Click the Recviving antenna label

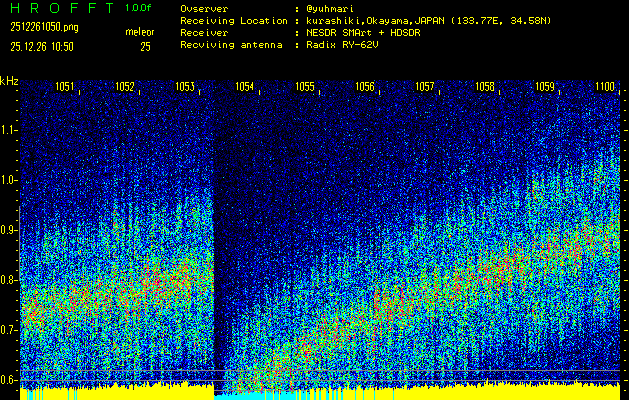[x=231, y=45]
